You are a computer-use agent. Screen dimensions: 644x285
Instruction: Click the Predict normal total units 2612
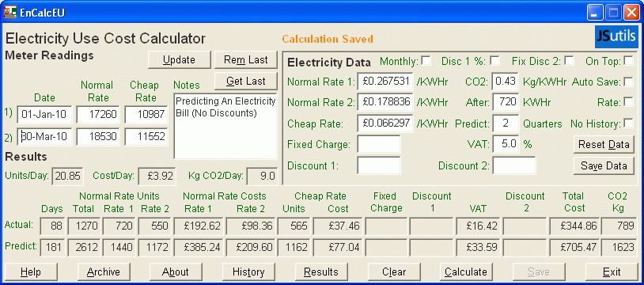point(84,247)
